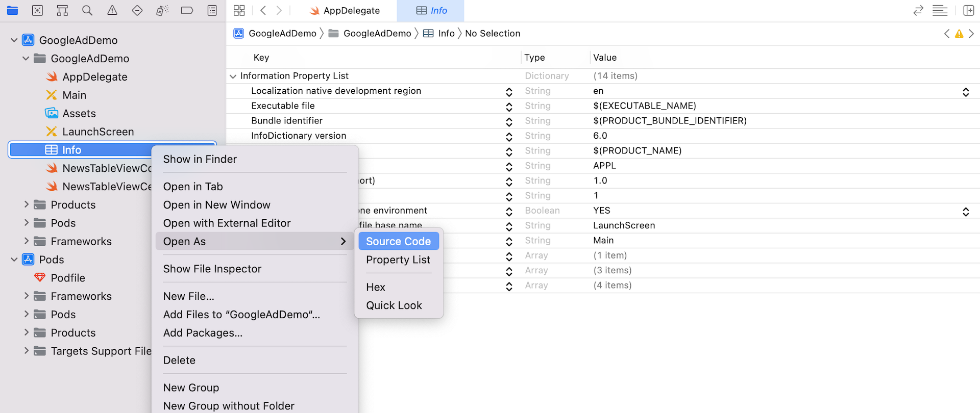Click the Delete context menu option
Image resolution: width=980 pixels, height=413 pixels.
tap(179, 360)
